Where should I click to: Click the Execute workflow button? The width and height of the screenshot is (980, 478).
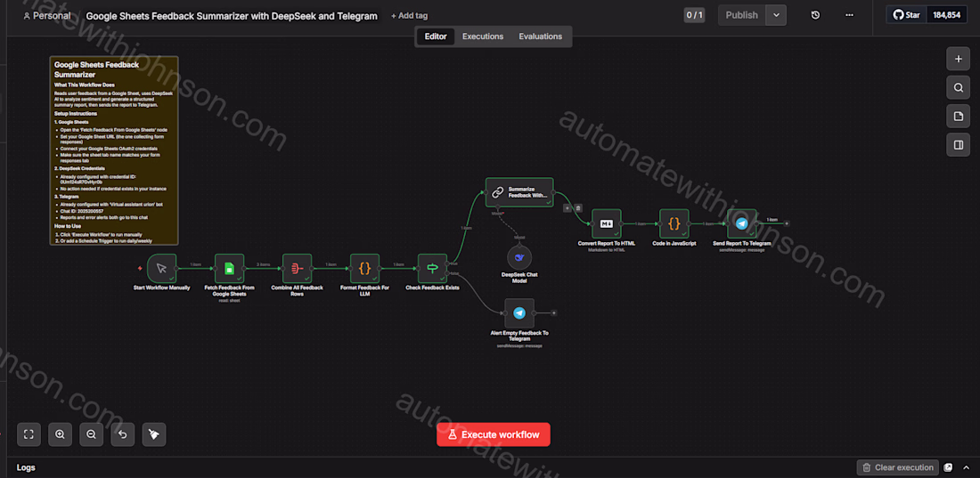click(x=494, y=434)
